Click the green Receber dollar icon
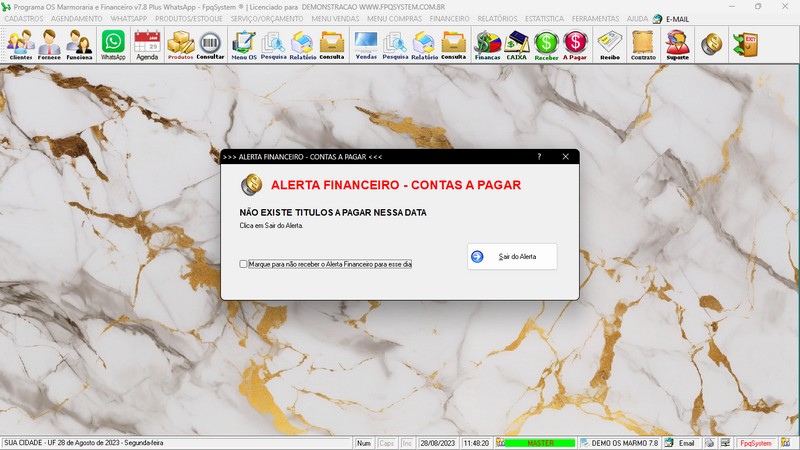 click(546, 45)
